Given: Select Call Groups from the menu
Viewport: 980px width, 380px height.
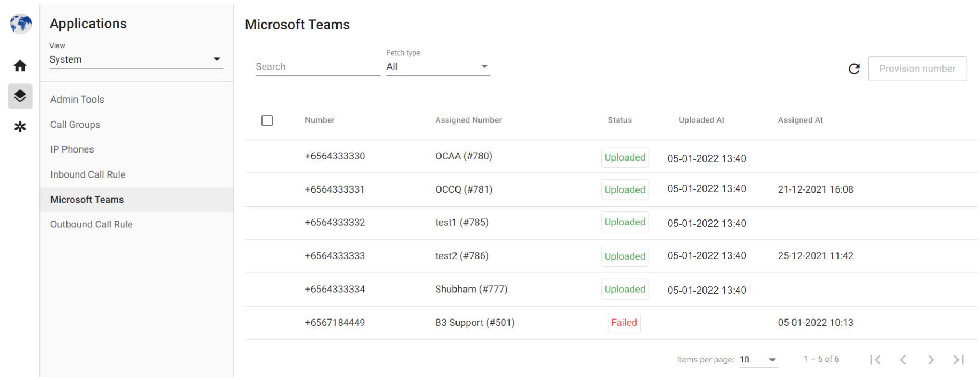Looking at the screenshot, I should (x=75, y=125).
